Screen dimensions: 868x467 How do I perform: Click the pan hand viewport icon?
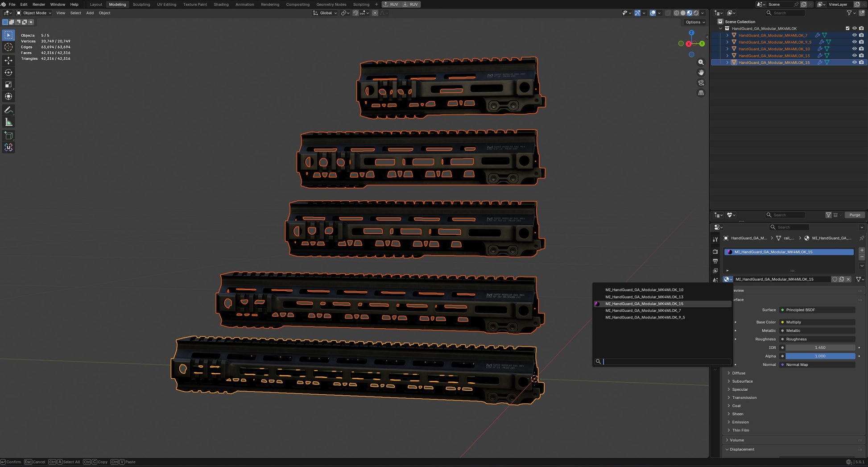coord(701,73)
